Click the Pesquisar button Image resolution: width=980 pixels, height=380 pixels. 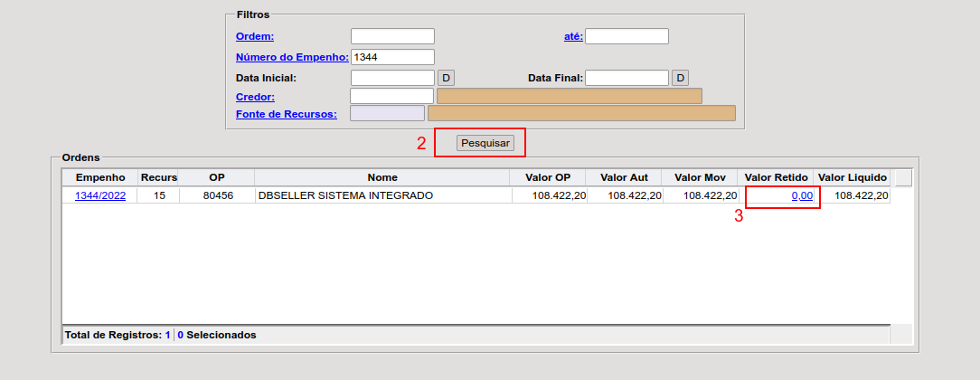click(485, 143)
